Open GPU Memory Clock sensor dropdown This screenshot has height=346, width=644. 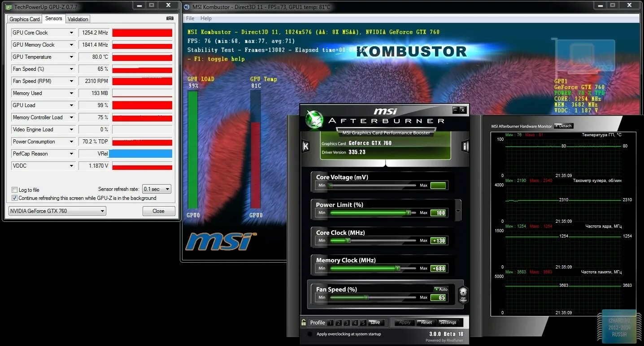coord(71,45)
